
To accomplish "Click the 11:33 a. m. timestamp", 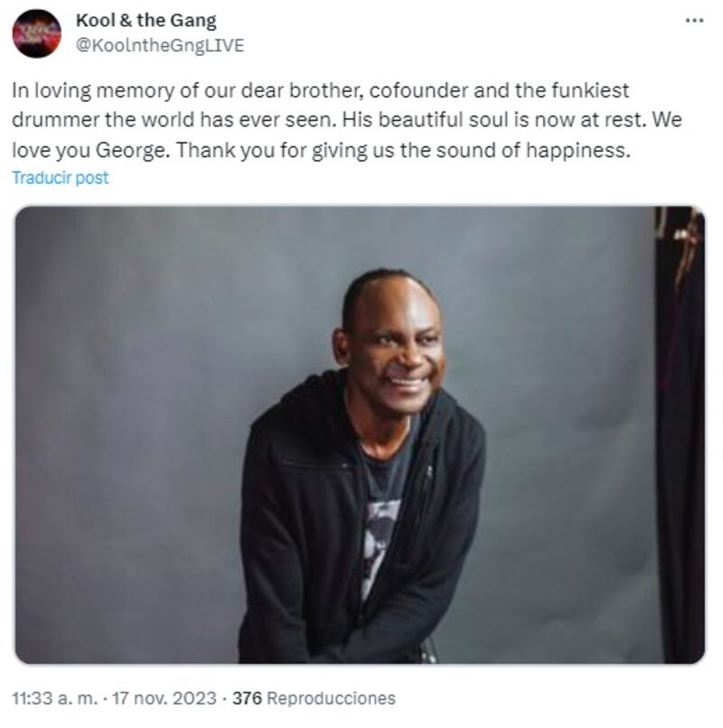I will pos(55,698).
